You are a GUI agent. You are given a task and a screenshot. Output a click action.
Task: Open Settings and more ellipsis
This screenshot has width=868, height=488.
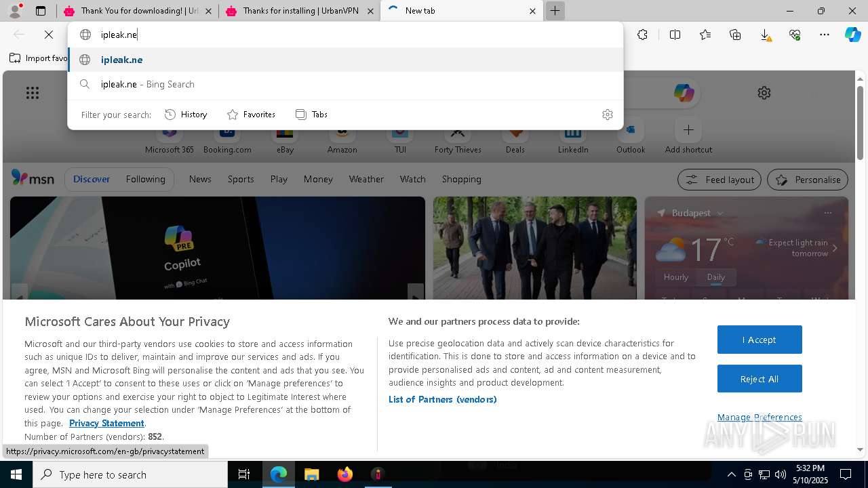coord(825,35)
